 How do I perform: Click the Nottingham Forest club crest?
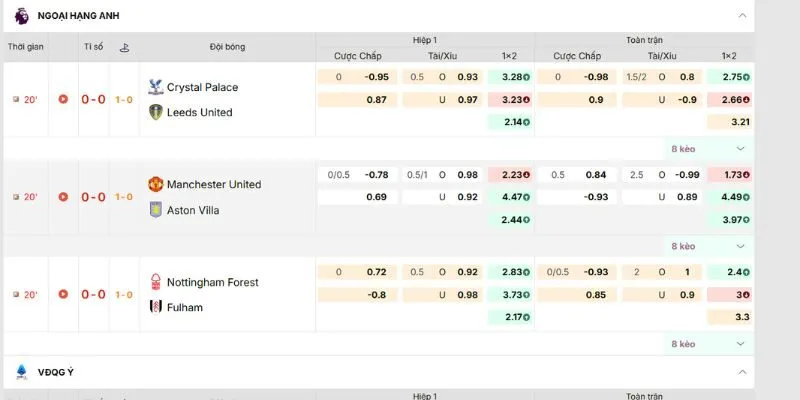coord(154,282)
